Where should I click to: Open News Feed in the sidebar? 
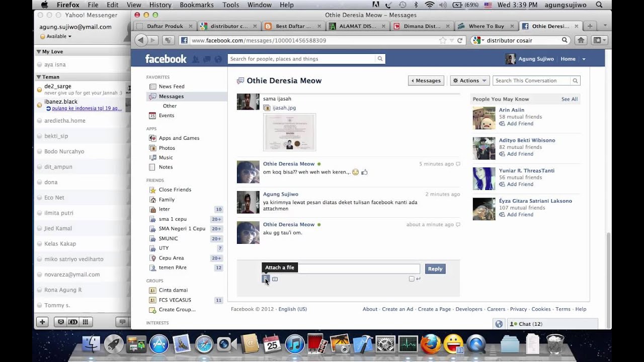(172, 86)
